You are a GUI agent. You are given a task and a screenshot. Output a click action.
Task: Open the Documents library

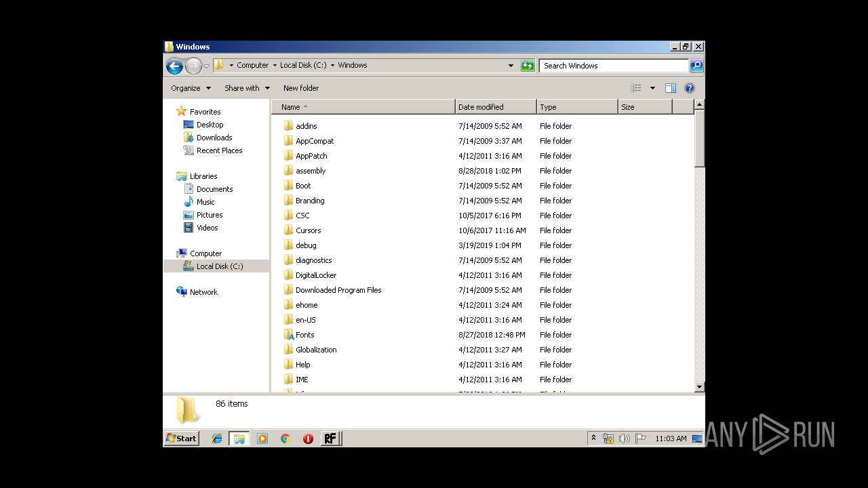click(214, 189)
